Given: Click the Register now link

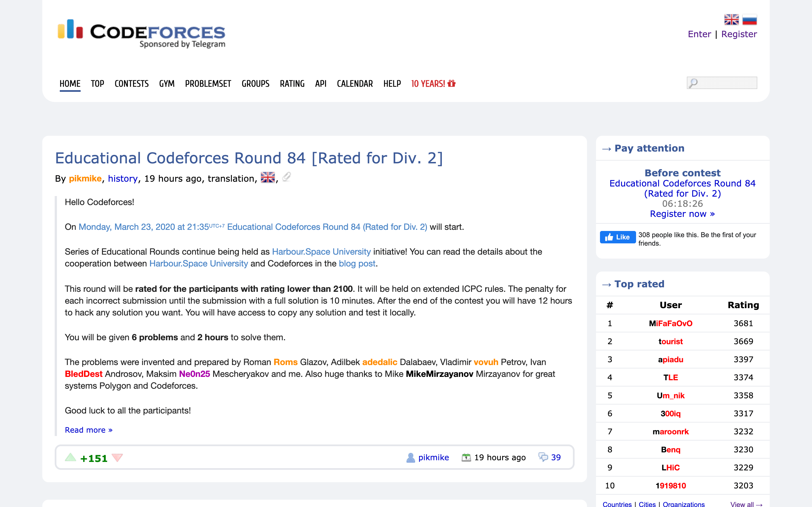Looking at the screenshot, I should coord(682,214).
